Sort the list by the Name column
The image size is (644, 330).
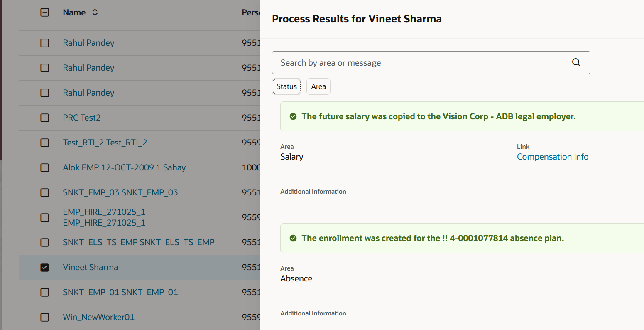point(95,12)
